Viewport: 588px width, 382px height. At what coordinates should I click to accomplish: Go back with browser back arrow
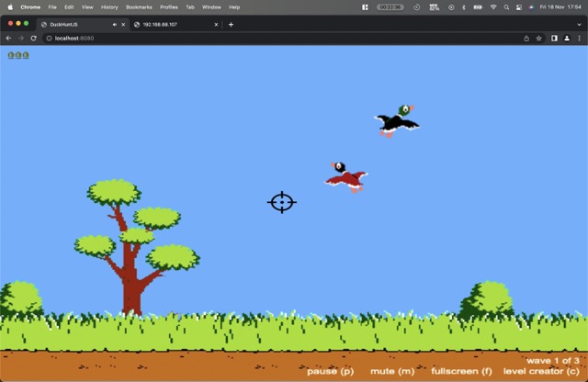coord(8,39)
